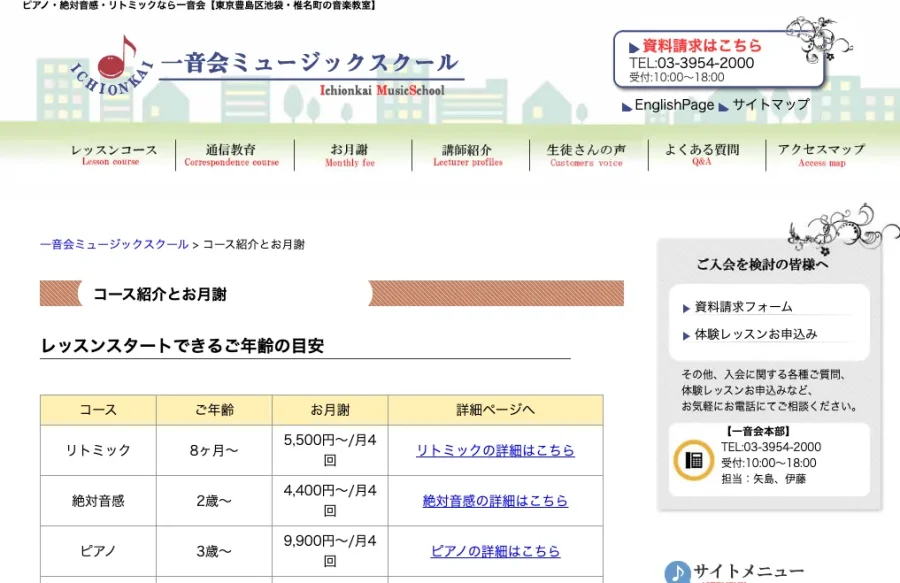Click the リトミック course name cell
This screenshot has width=900, height=583.
pyautogui.click(x=98, y=450)
